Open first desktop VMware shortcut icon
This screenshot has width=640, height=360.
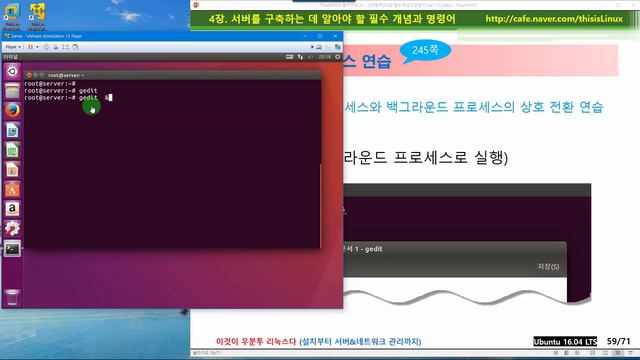(x=12, y=16)
